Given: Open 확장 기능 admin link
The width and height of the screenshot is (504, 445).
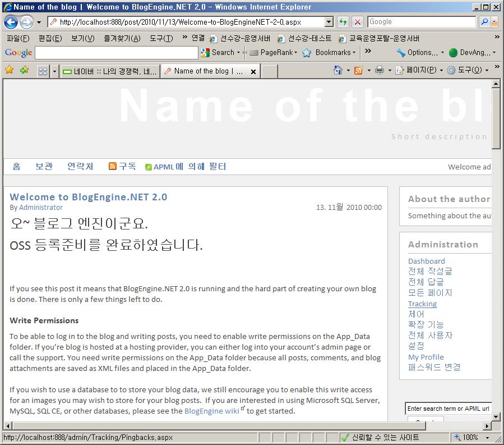Looking at the screenshot, I should pyautogui.click(x=426, y=325).
